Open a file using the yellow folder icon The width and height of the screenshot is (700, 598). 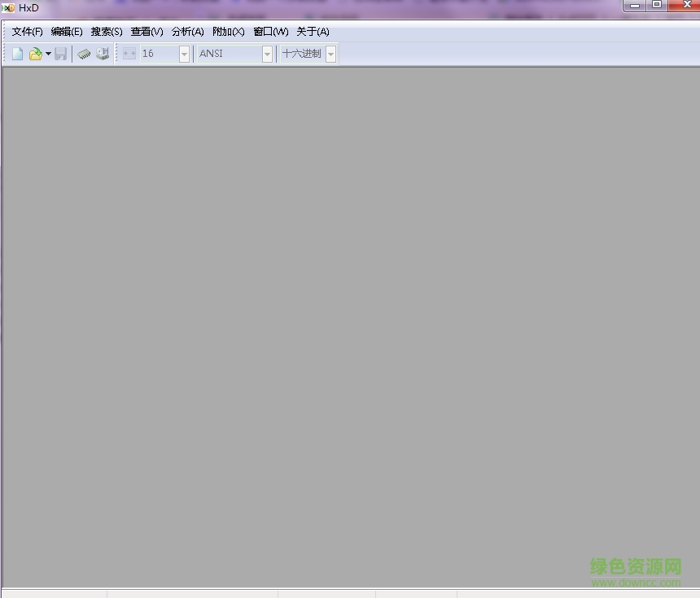click(35, 53)
